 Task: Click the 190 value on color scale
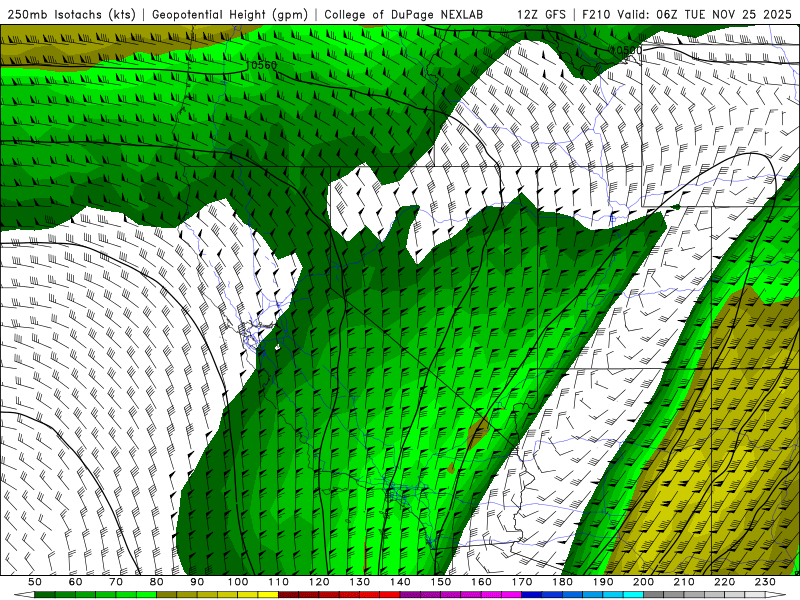click(604, 582)
